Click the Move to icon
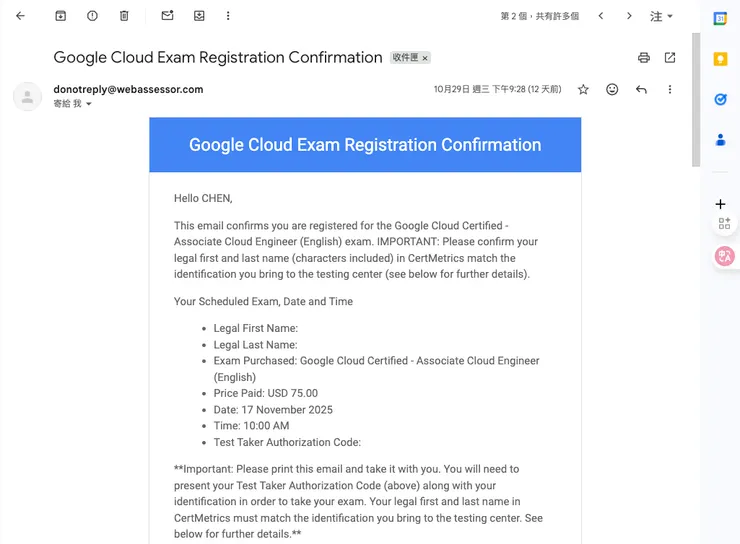This screenshot has height=544, width=740. [x=199, y=16]
